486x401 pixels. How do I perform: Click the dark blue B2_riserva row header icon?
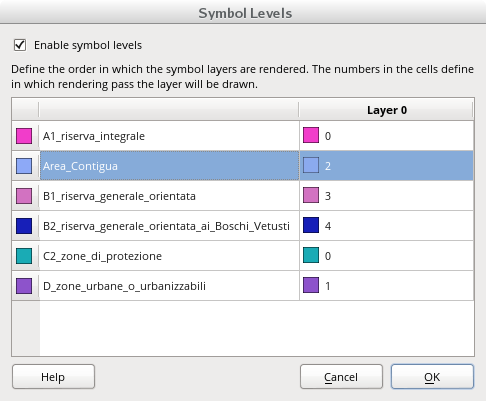(24, 226)
